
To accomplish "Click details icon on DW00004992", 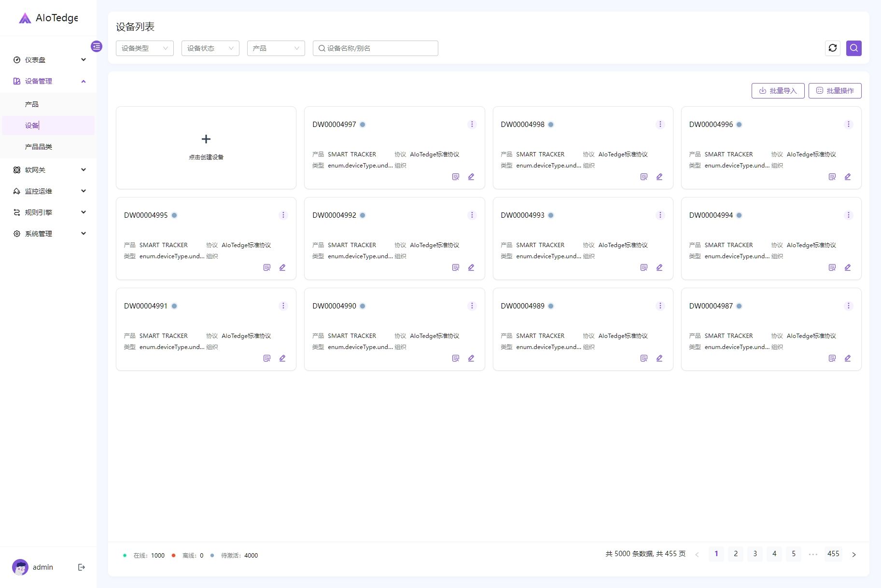I will pos(456,267).
